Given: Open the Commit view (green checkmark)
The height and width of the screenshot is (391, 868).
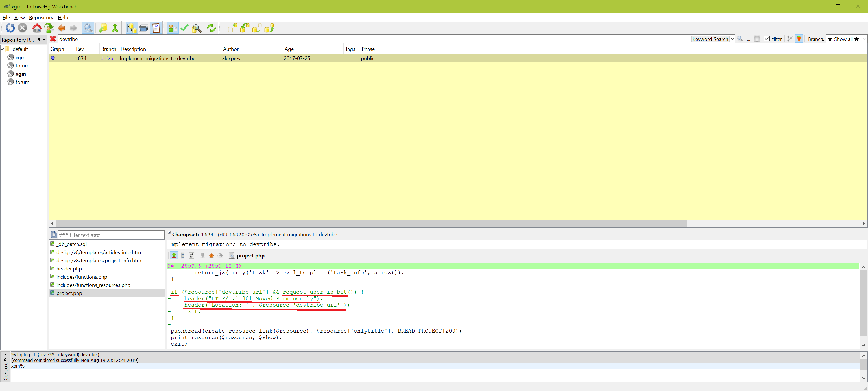Looking at the screenshot, I should 184,28.
